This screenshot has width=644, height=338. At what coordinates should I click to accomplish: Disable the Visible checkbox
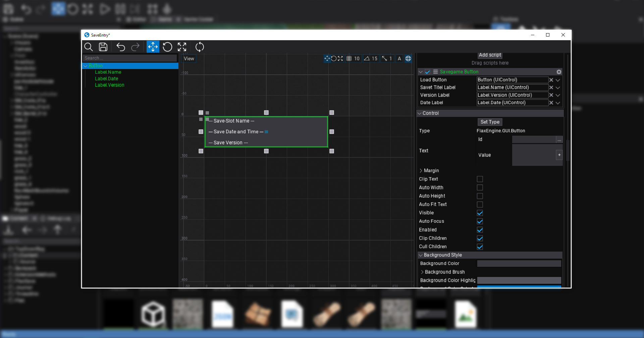click(x=480, y=213)
